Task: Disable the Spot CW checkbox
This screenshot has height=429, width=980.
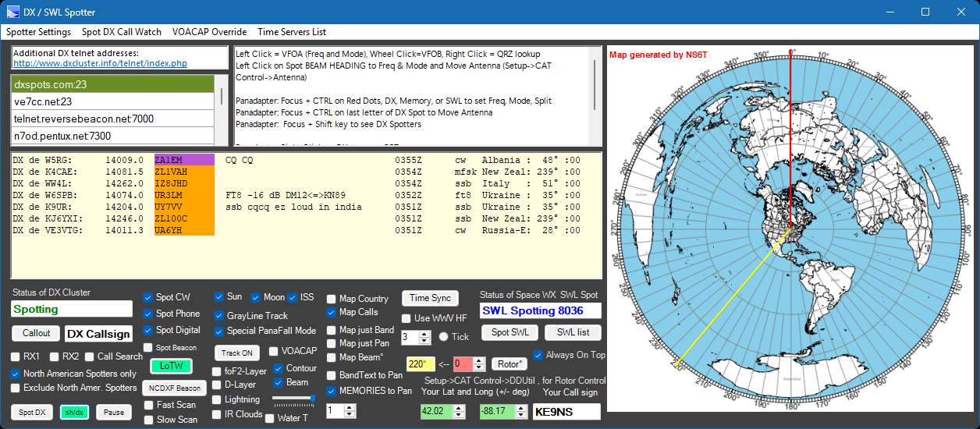Action: pos(148,297)
